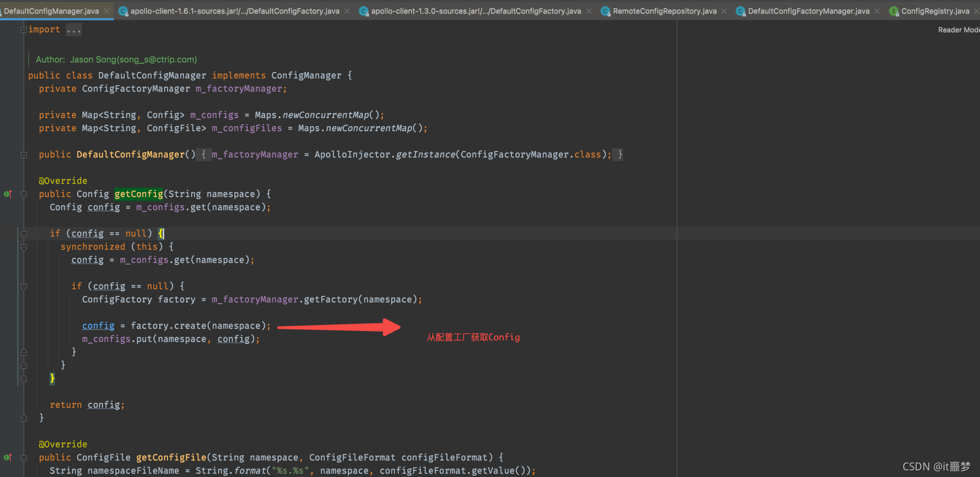Click the class icon on apollo-client-1.3.0 tab
980x477 pixels.
[364, 11]
